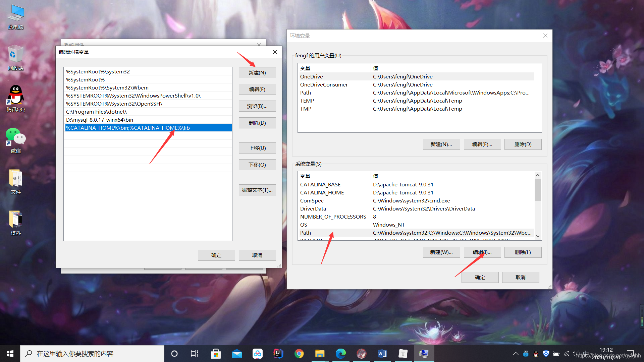Image resolution: width=644 pixels, height=362 pixels.
Task: Select CATALINA_HOME system variable row
Action: [416, 193]
